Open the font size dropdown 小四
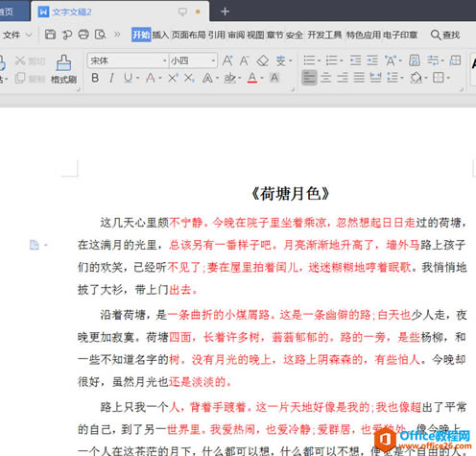This screenshot has width=476, height=456. pos(193,60)
